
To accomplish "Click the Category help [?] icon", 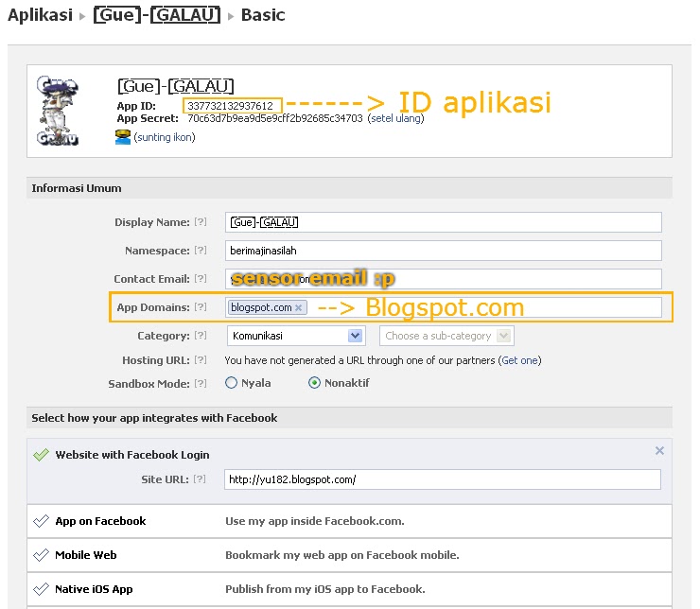I will (201, 335).
